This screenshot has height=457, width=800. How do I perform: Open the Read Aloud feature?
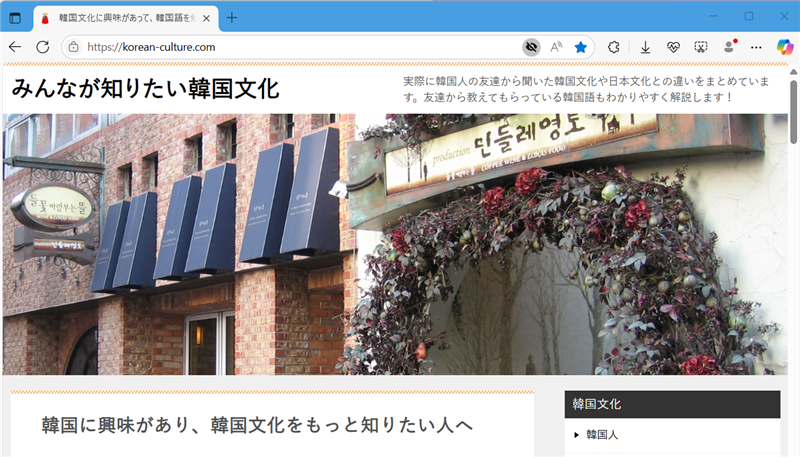pos(556,47)
